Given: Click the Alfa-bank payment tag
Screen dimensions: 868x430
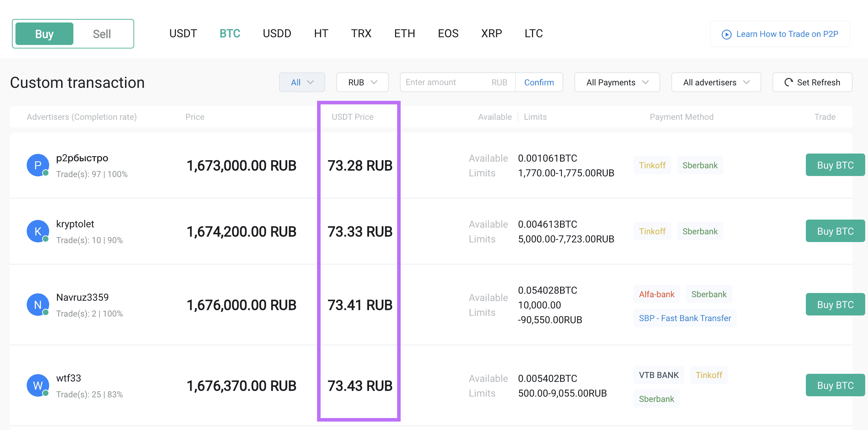Looking at the screenshot, I should click(657, 294).
